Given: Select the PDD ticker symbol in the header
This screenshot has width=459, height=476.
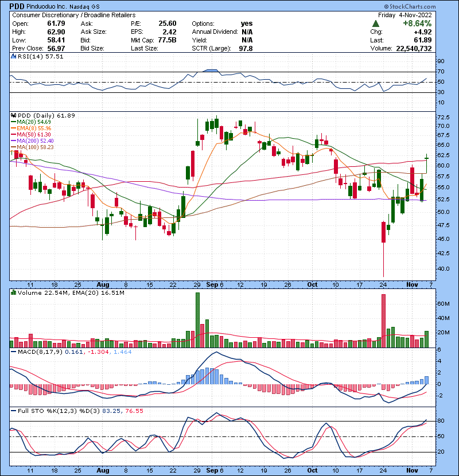Looking at the screenshot, I should click(x=17, y=6).
